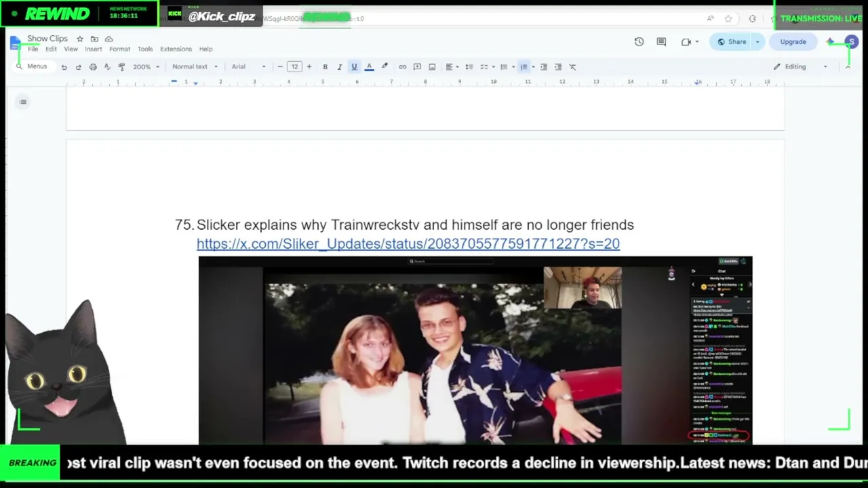Run spelling and grammar check
Image resolution: width=868 pixels, height=488 pixels.
107,67
